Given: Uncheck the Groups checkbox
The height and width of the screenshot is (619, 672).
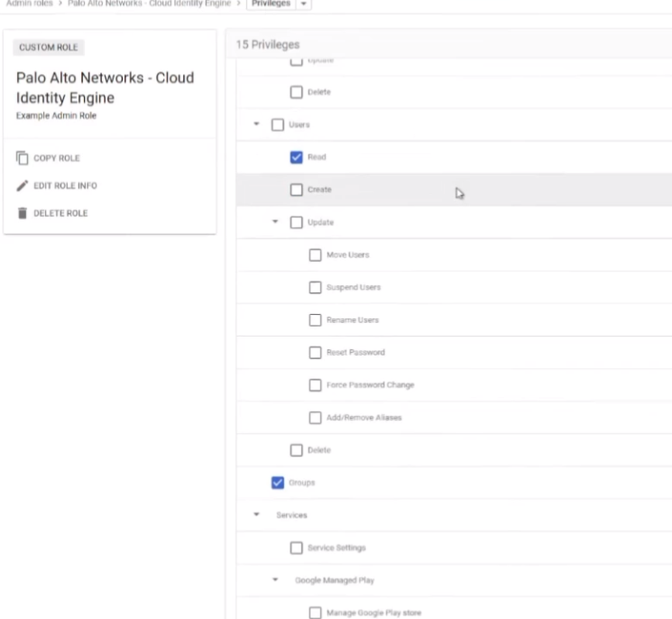Looking at the screenshot, I should pyautogui.click(x=278, y=483).
